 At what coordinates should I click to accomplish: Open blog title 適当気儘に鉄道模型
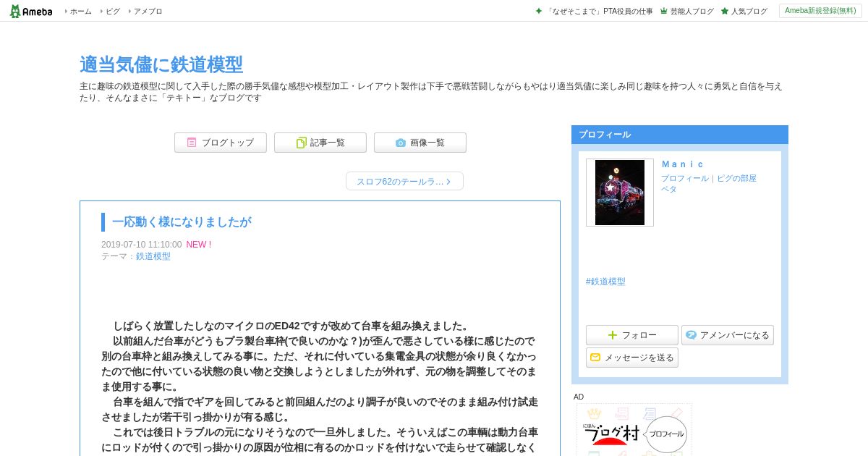(x=161, y=64)
